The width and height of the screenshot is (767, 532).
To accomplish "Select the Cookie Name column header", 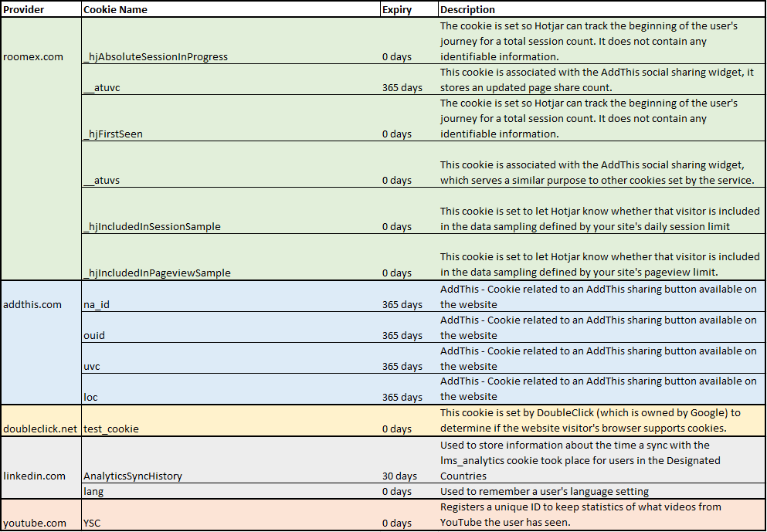I will pyautogui.click(x=231, y=9).
